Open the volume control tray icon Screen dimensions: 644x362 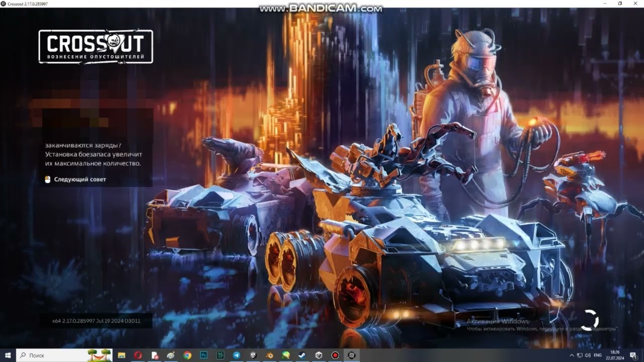588,355
